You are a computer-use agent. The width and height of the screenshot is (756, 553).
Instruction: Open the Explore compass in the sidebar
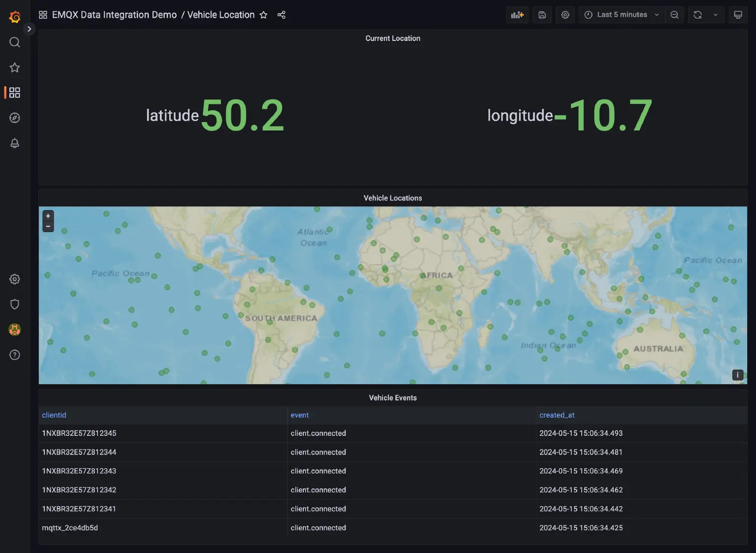(14, 118)
